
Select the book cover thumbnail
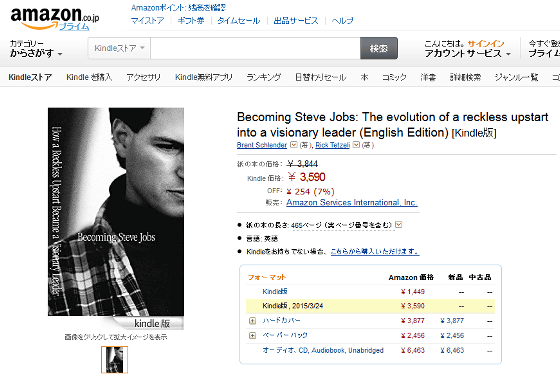coord(114,359)
